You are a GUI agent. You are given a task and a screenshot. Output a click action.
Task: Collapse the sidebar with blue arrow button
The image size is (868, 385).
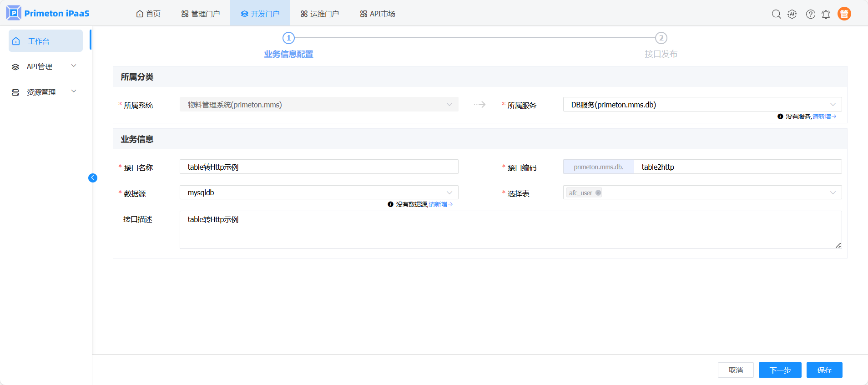point(93,178)
